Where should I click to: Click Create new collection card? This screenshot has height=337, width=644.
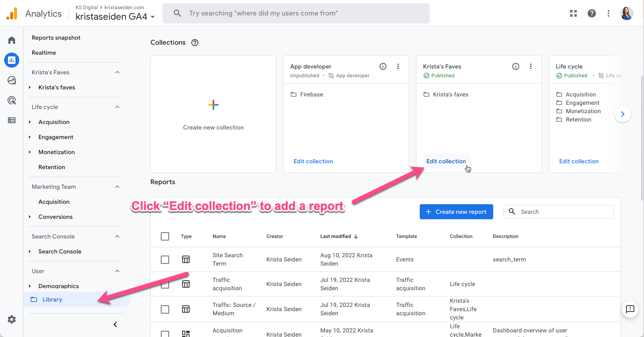click(x=213, y=114)
